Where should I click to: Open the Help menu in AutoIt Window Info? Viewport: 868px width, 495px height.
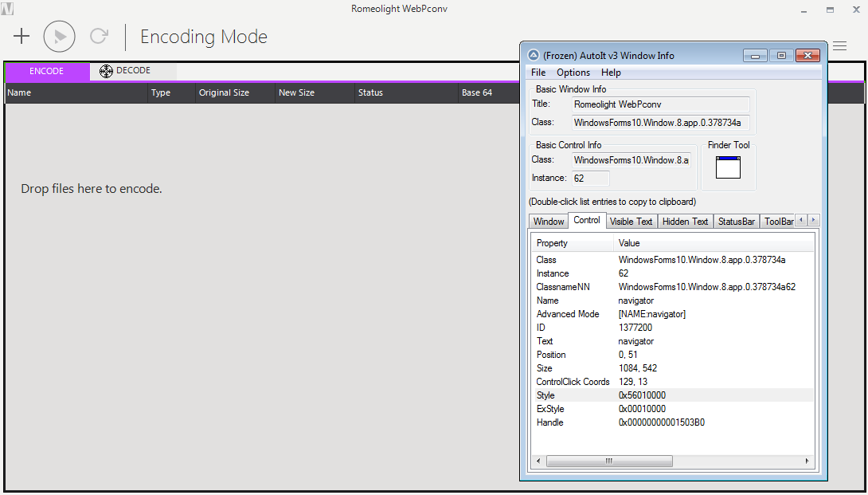coord(611,73)
